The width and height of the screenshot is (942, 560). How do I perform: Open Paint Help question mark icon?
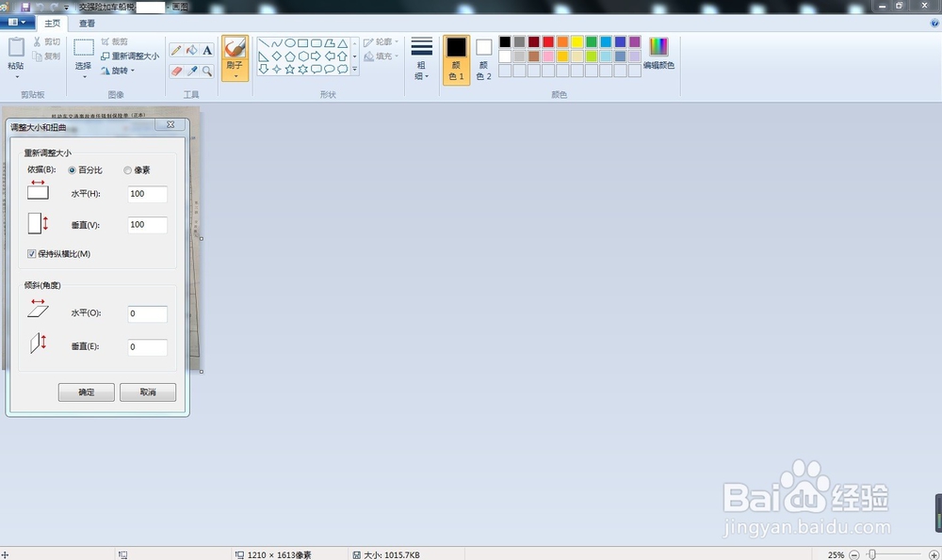click(934, 24)
